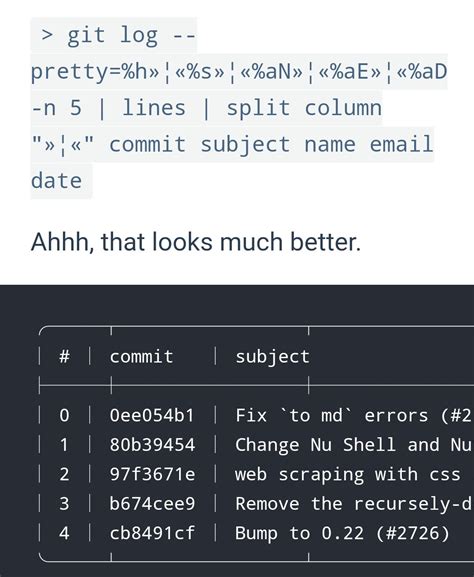Click the word 'date' in the code
Image resolution: width=474 pixels, height=577 pixels.
[57, 181]
